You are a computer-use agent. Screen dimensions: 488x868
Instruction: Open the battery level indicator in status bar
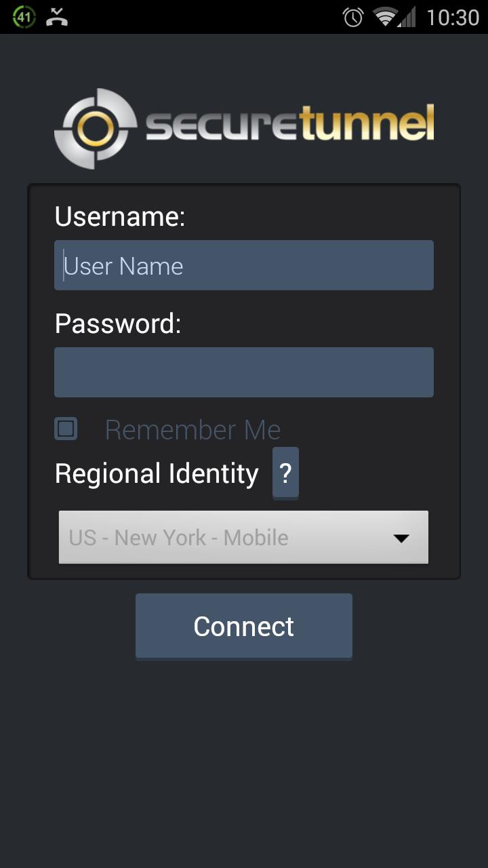tap(22, 17)
